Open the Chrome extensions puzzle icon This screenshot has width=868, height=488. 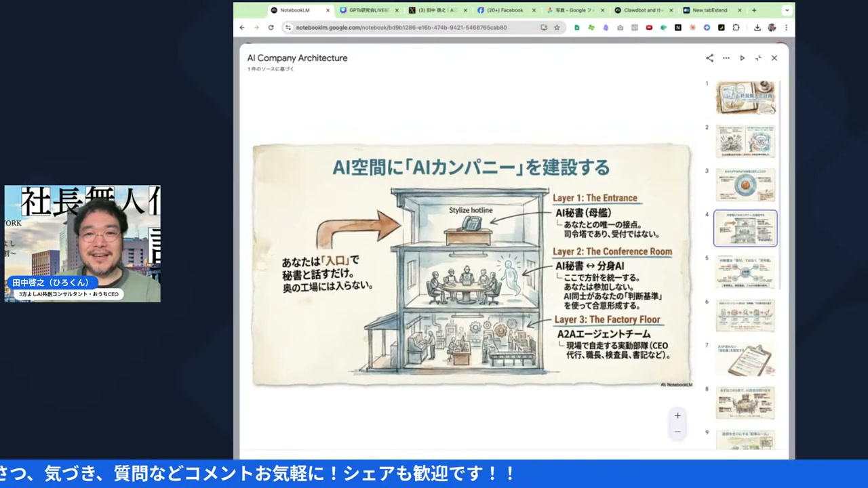tap(736, 27)
